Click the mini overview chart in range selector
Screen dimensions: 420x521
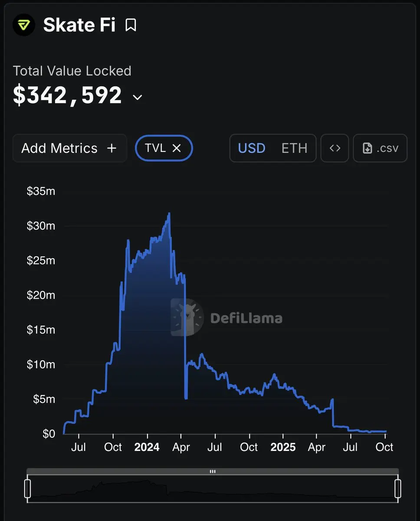213,491
